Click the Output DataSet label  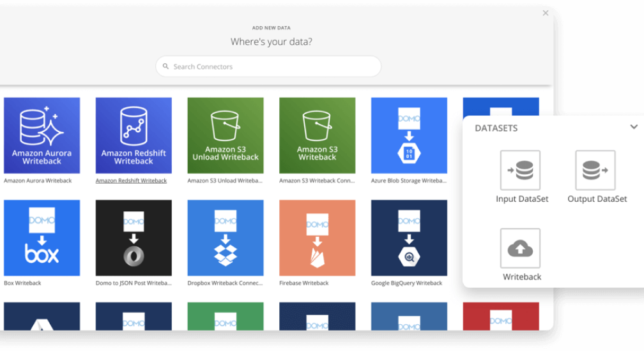click(597, 199)
